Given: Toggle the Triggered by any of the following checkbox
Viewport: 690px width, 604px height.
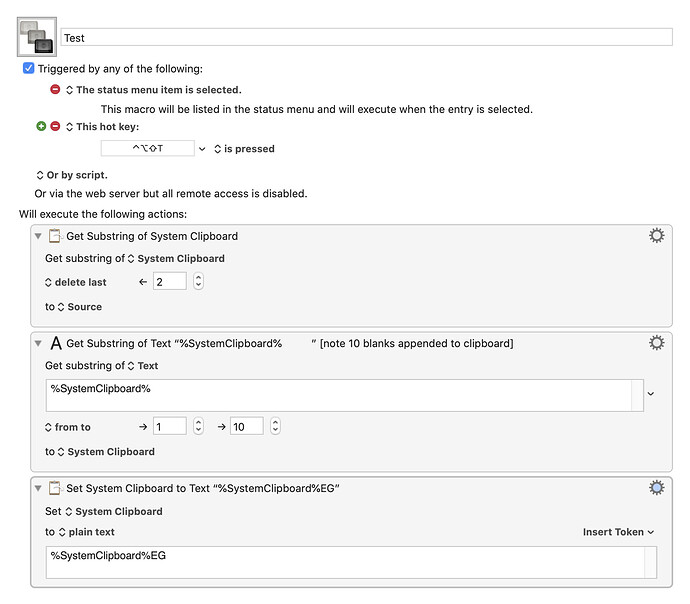Looking at the screenshot, I should click(x=29, y=69).
